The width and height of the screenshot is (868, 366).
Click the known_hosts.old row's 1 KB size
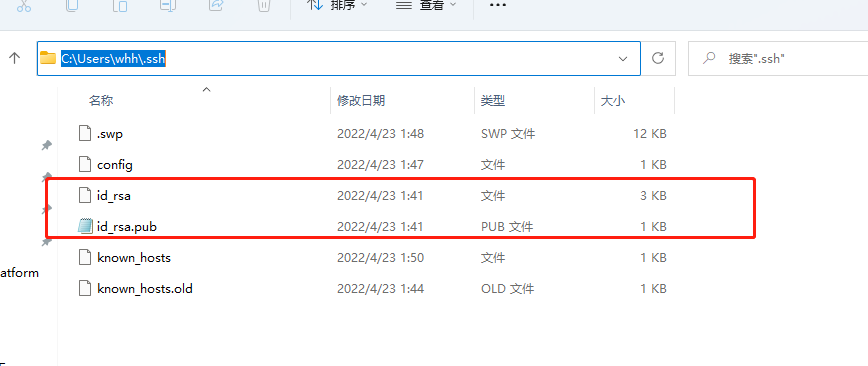tap(654, 289)
